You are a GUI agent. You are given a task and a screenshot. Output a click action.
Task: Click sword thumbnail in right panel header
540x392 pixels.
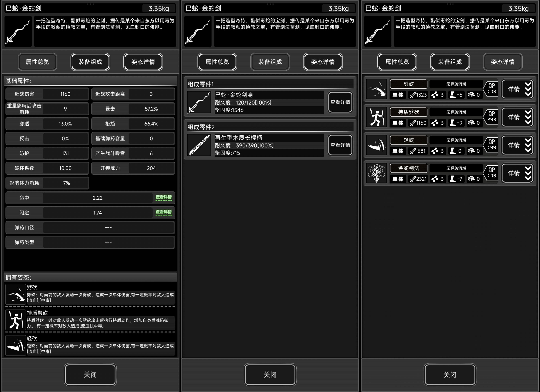click(x=378, y=31)
